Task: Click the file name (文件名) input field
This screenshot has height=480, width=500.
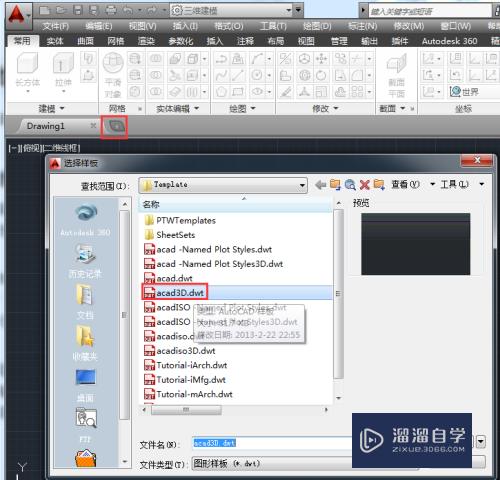Action: click(272, 443)
